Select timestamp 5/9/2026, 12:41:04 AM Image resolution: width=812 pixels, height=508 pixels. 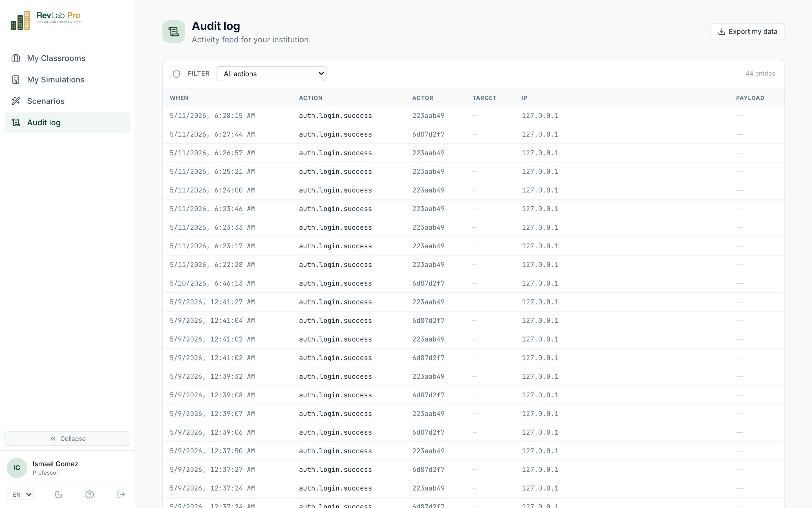(212, 321)
